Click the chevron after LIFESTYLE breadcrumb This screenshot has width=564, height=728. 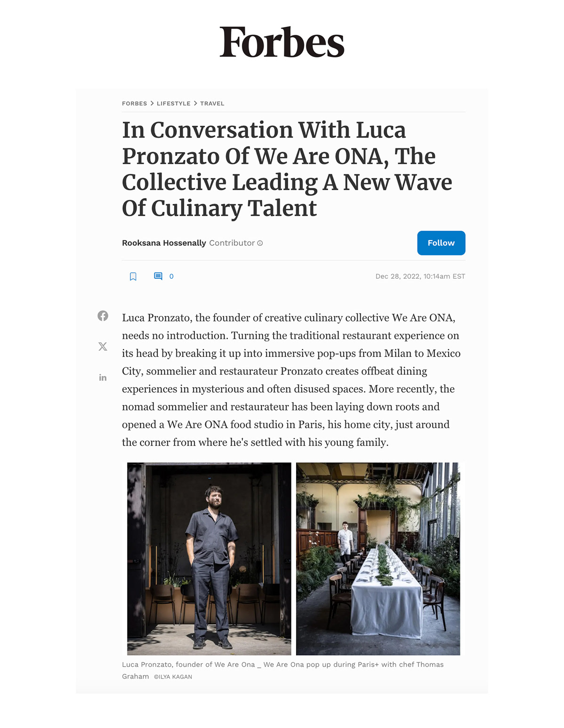195,103
